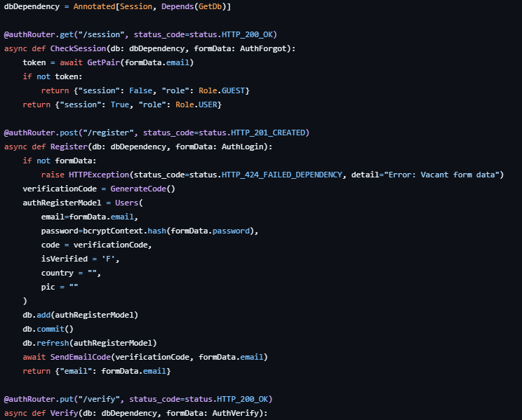The height and width of the screenshot is (420, 522).
Task: Click email=formData.email argument line
Action: click(x=90, y=217)
